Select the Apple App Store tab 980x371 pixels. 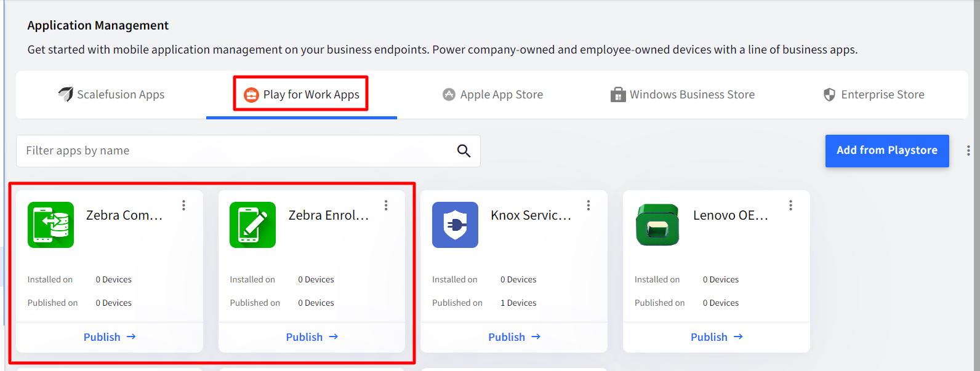pyautogui.click(x=492, y=95)
